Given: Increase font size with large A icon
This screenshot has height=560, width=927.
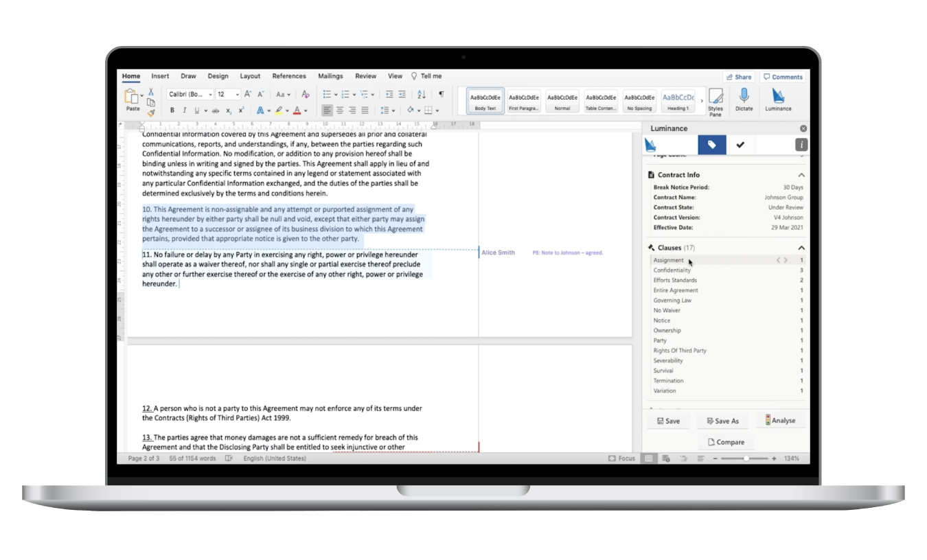Looking at the screenshot, I should click(249, 94).
